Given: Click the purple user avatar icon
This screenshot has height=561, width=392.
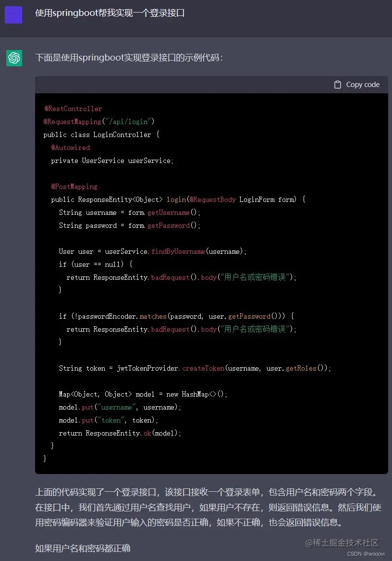Looking at the screenshot, I should tap(13, 15).
